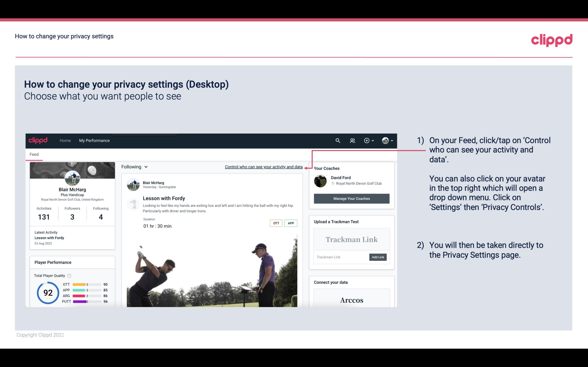Click the avatar profile icon top right
The image size is (588, 367).
385,140
